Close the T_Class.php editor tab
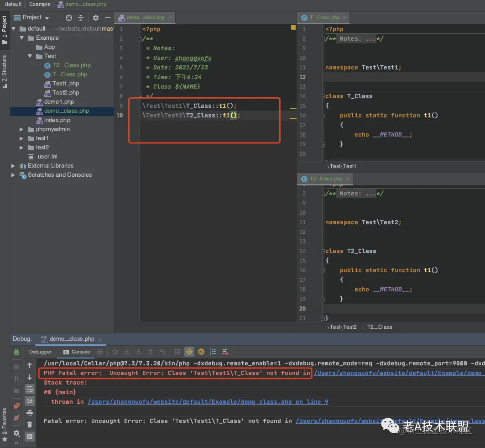 point(344,18)
